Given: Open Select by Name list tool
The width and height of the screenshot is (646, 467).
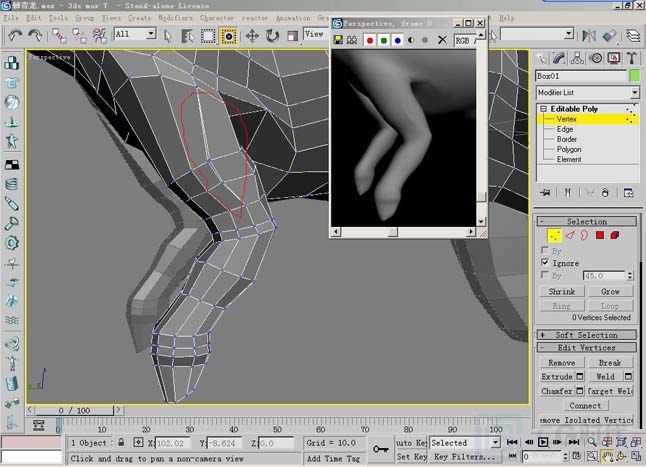Looking at the screenshot, I should (x=187, y=36).
